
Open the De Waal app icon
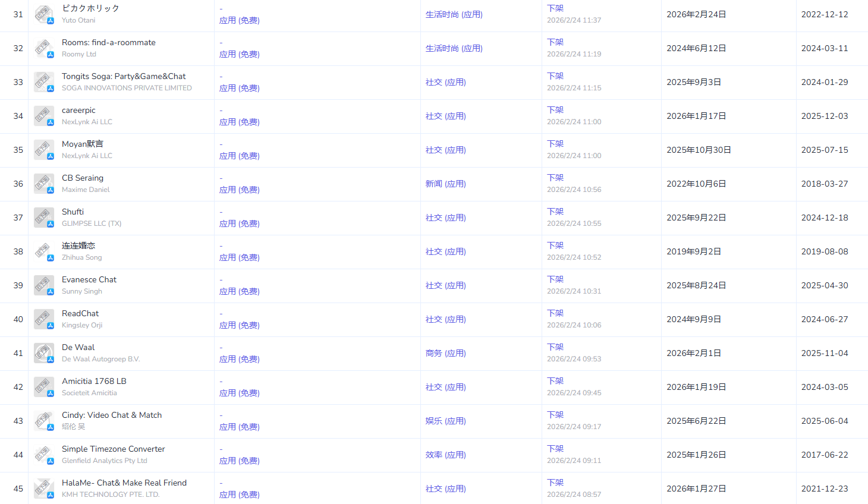point(44,353)
